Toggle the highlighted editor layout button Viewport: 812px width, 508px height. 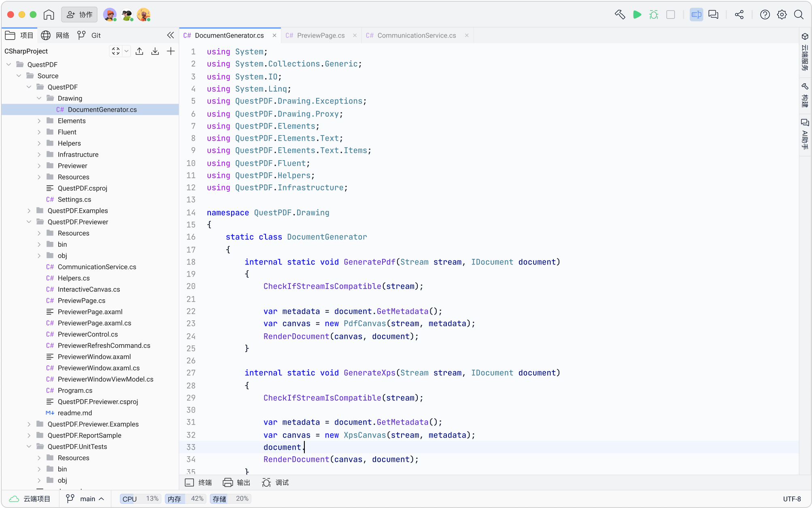coord(696,15)
